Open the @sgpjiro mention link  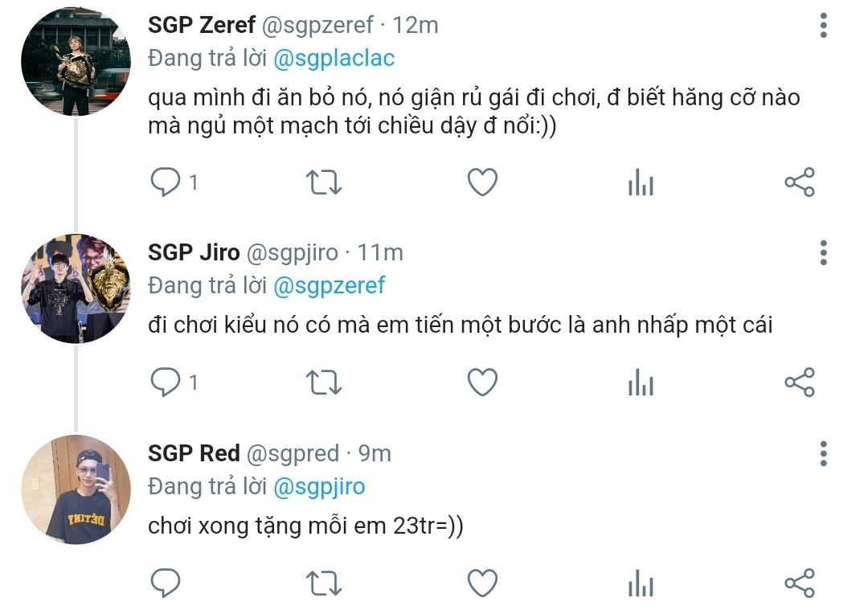point(319,487)
